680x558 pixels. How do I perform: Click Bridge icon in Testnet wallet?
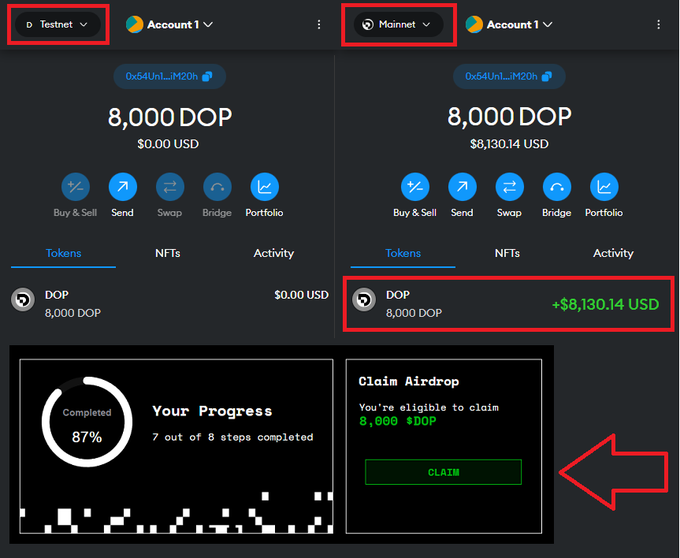pos(217,187)
